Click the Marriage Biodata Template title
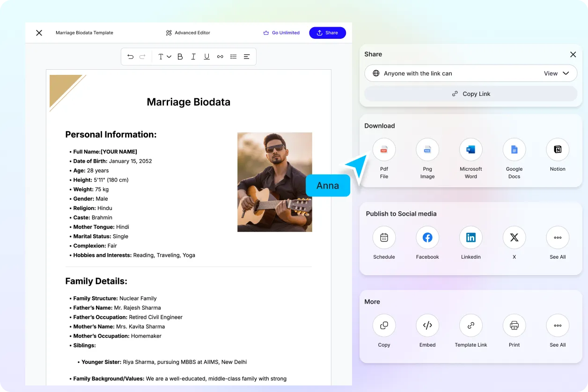The height and width of the screenshot is (392, 588). (x=84, y=33)
